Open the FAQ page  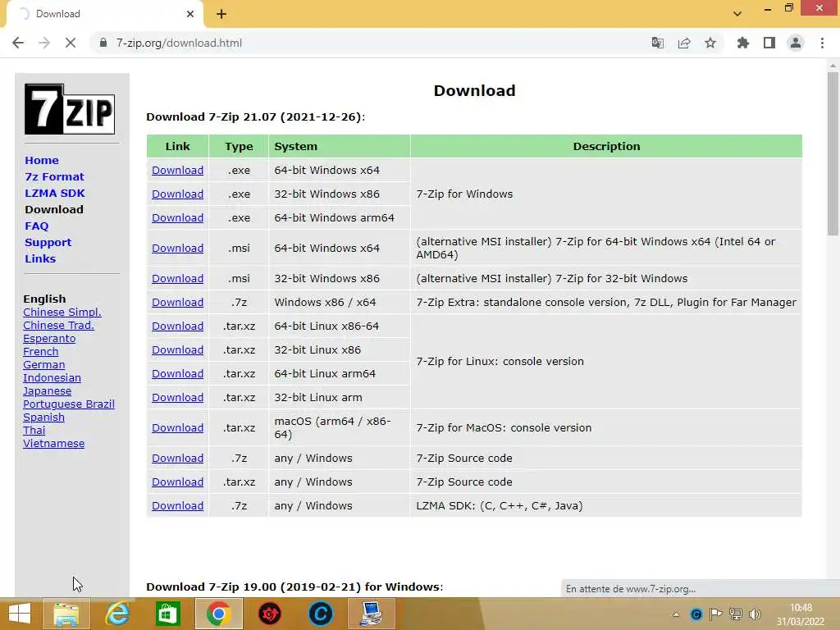(36, 226)
